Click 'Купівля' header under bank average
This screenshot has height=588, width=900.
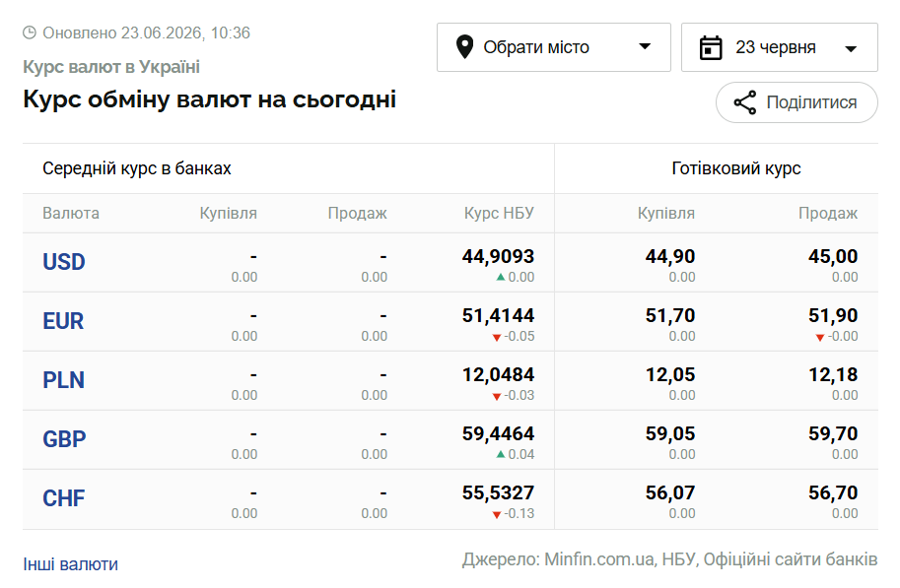229,214
